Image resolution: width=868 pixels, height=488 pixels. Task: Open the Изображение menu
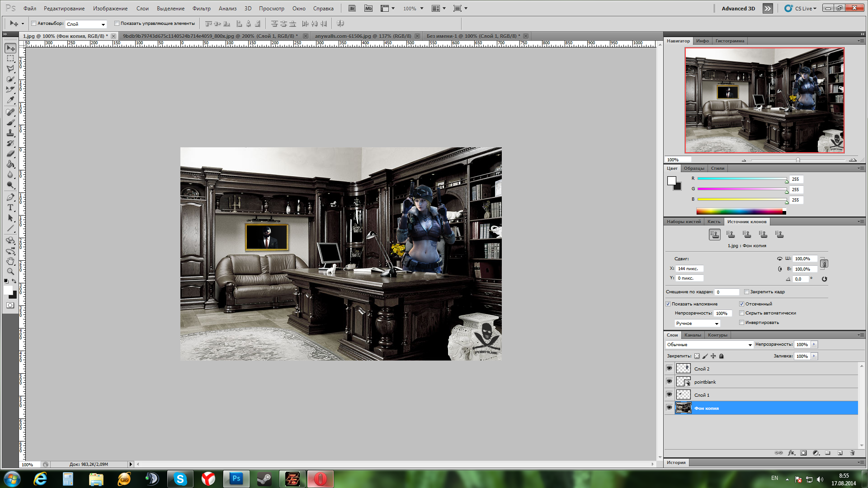click(110, 9)
